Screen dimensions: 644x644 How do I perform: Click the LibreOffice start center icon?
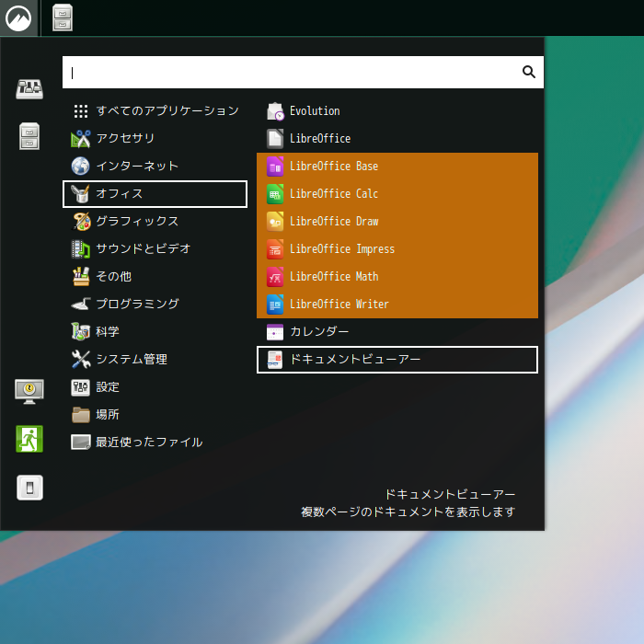[x=275, y=138]
